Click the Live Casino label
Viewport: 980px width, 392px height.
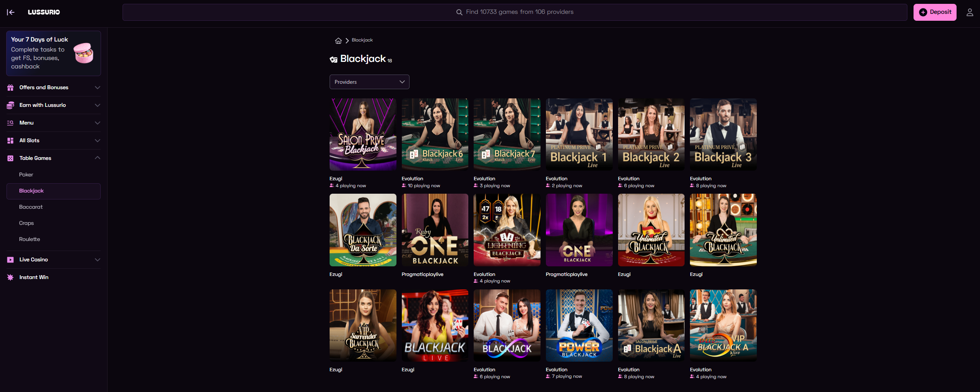click(34, 260)
